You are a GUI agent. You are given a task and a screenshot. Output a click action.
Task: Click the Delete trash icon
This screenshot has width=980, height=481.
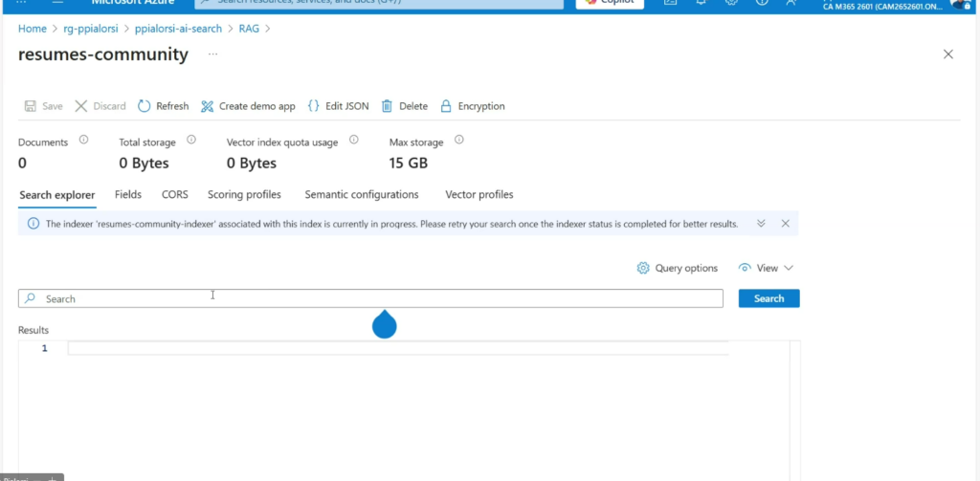coord(388,106)
